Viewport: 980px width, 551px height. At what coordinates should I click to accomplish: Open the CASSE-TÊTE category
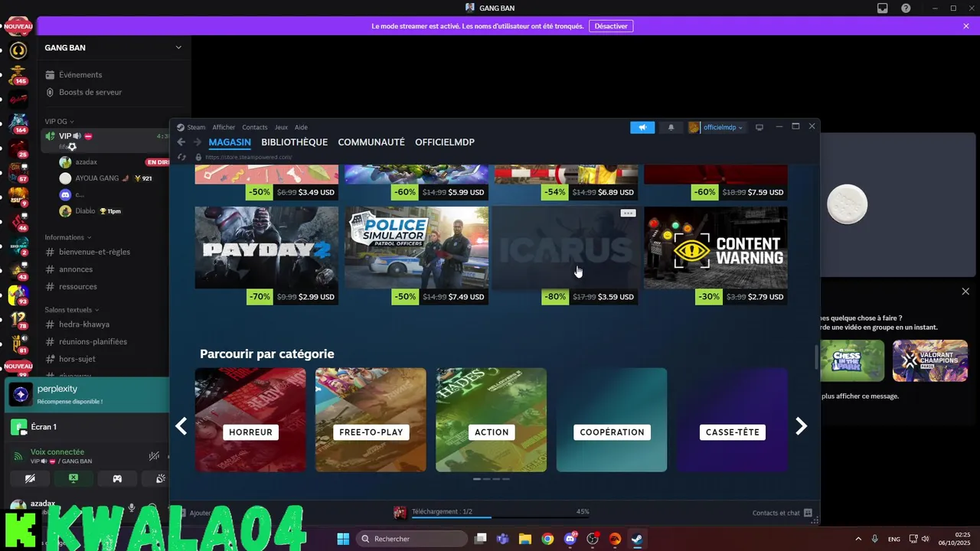732,420
